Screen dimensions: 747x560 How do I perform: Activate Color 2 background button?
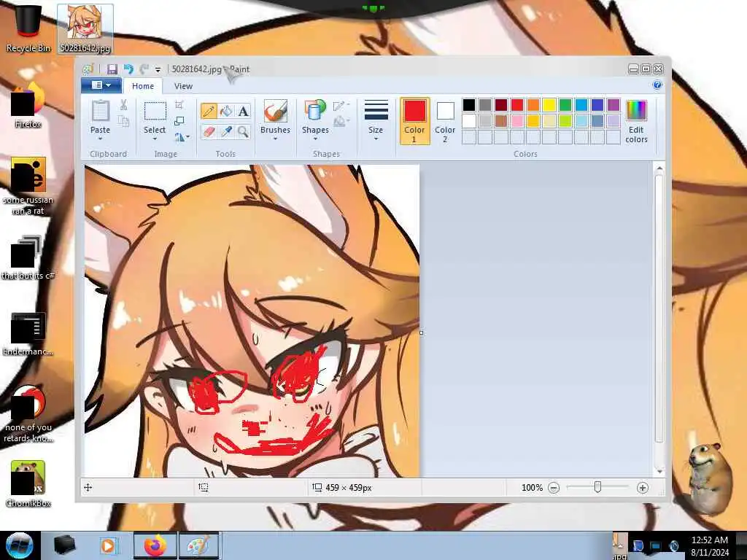click(445, 121)
